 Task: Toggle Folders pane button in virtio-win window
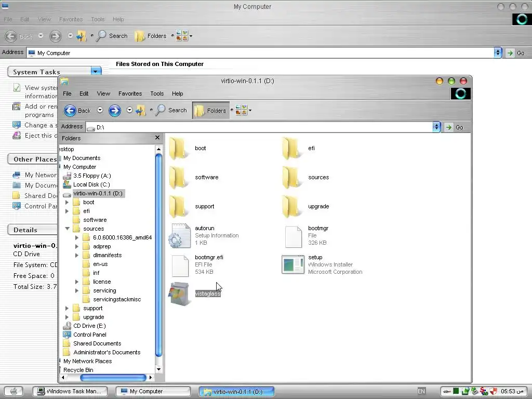pos(211,110)
